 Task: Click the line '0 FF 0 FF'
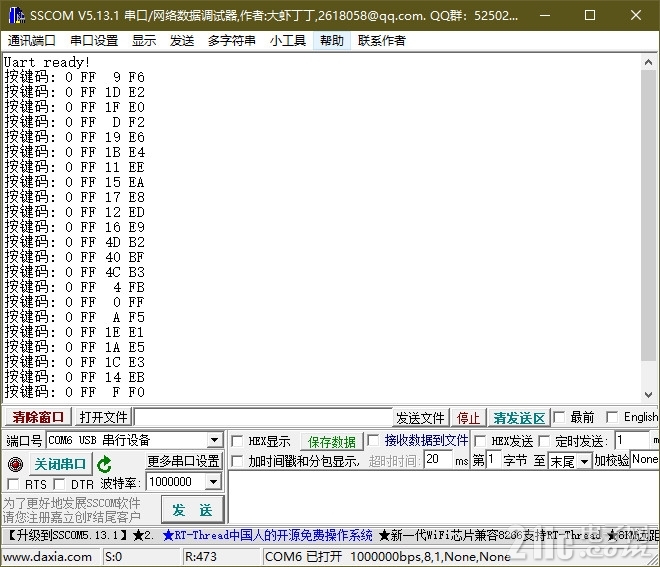point(75,302)
